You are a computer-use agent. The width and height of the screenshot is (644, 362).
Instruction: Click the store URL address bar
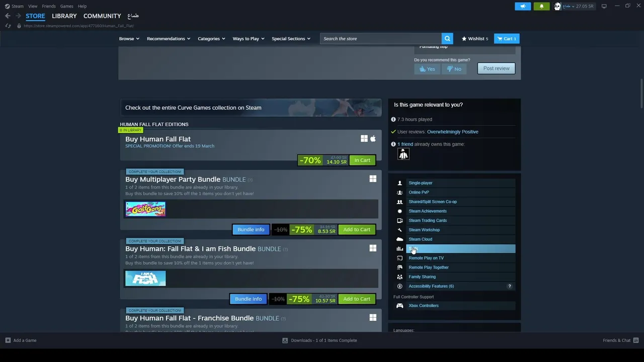tap(78, 26)
